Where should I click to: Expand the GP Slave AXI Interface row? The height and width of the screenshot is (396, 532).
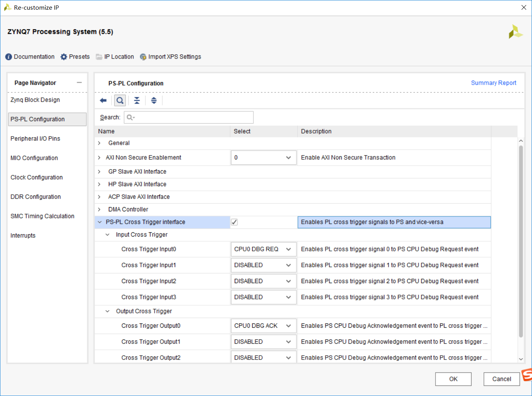click(100, 172)
